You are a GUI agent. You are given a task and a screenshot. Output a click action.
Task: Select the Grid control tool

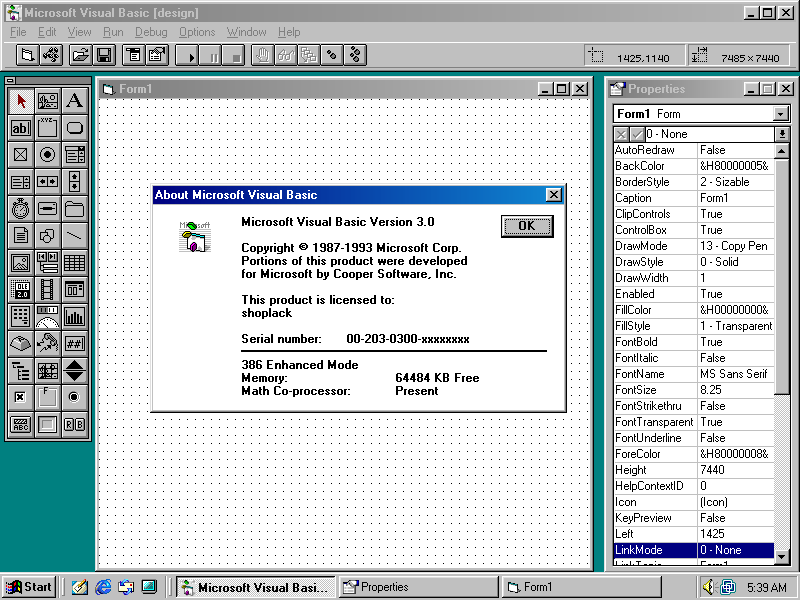(74, 263)
